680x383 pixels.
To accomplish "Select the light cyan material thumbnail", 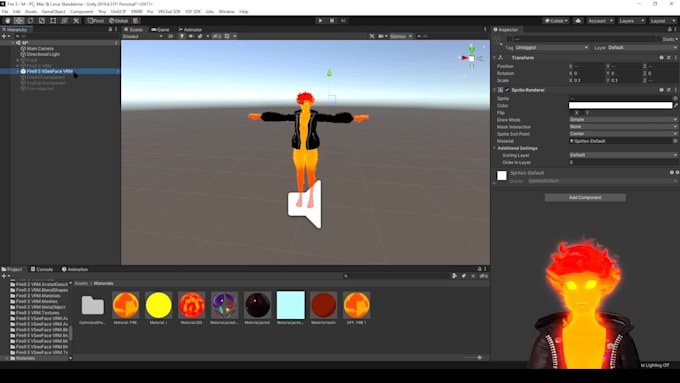I will coord(290,304).
